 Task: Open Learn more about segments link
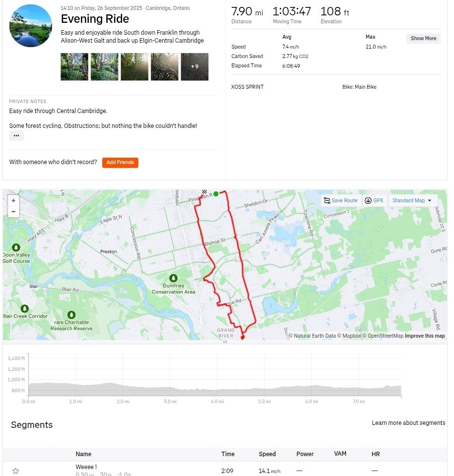[x=408, y=423]
